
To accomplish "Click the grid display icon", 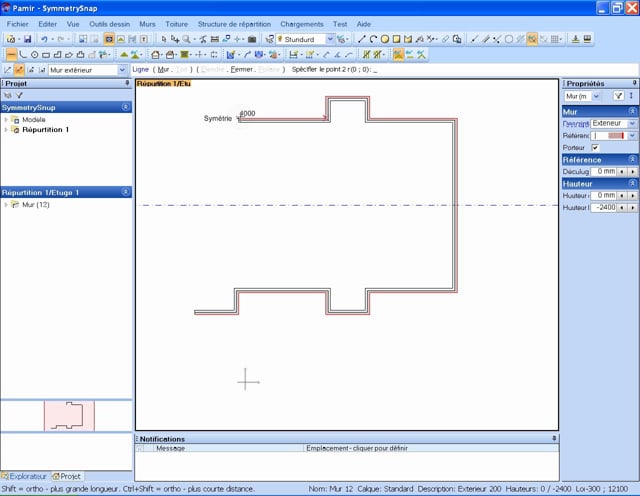I will click(555, 39).
